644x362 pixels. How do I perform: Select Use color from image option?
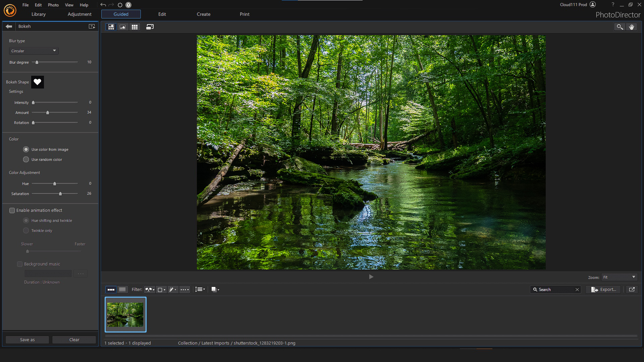26,149
